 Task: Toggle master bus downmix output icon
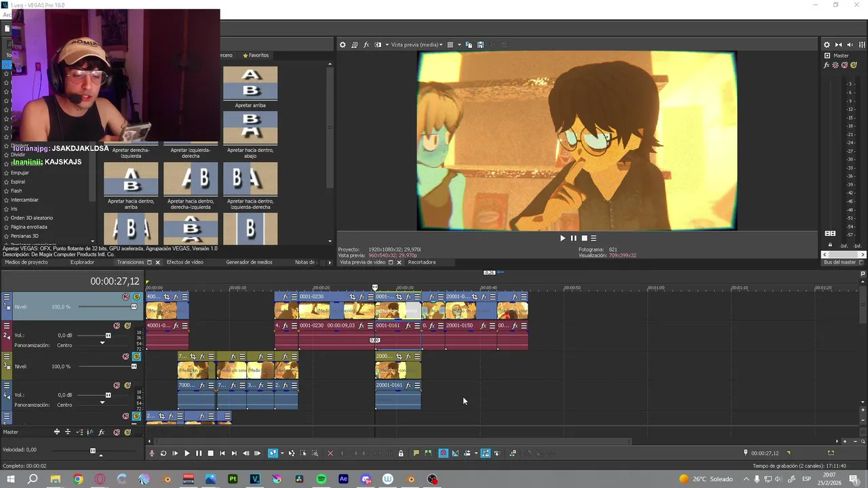point(839,45)
